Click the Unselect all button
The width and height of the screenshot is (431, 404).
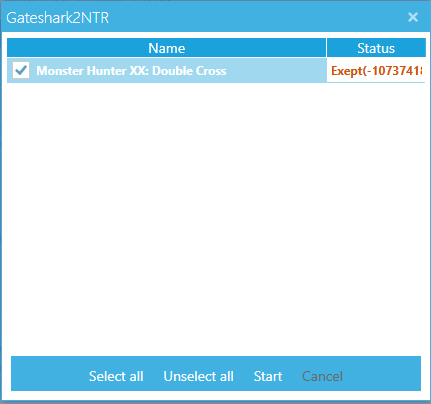(x=198, y=376)
